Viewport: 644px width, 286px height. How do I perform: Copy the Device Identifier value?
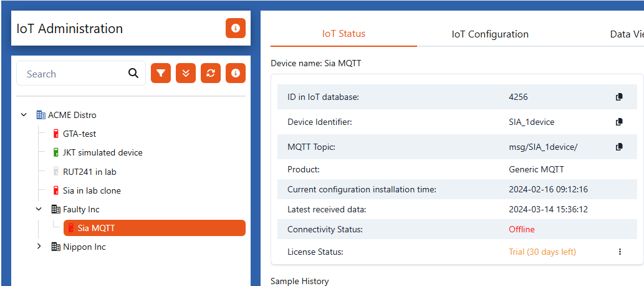pos(619,122)
